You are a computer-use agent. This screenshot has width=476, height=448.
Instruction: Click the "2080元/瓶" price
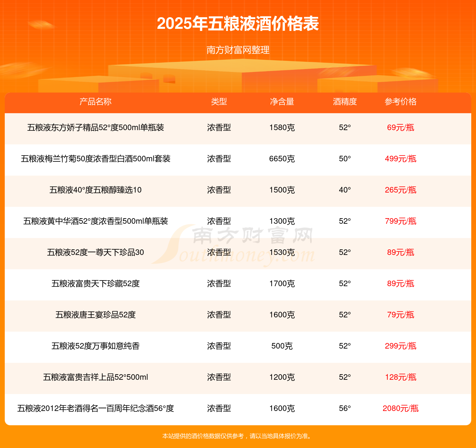coord(401,409)
